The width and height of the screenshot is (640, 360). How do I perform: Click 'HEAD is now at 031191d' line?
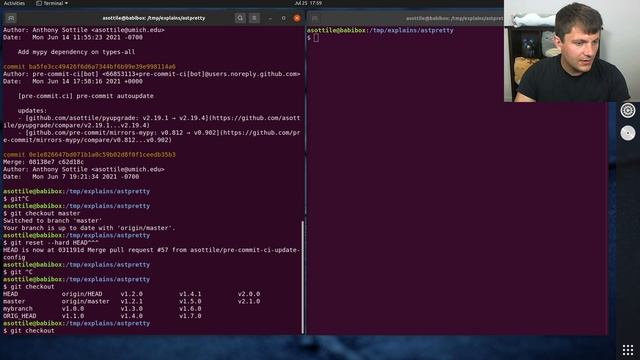click(151, 253)
